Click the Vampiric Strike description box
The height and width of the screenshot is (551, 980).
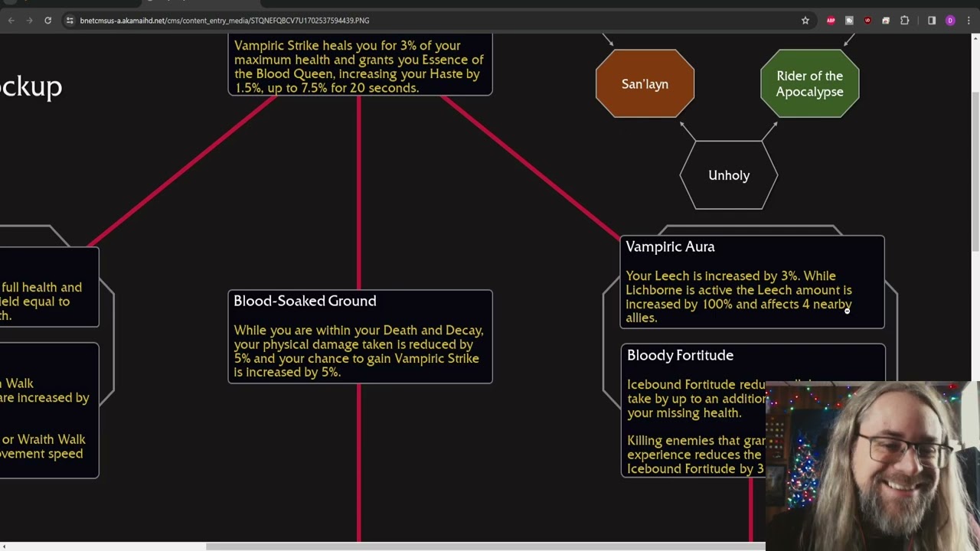point(360,67)
